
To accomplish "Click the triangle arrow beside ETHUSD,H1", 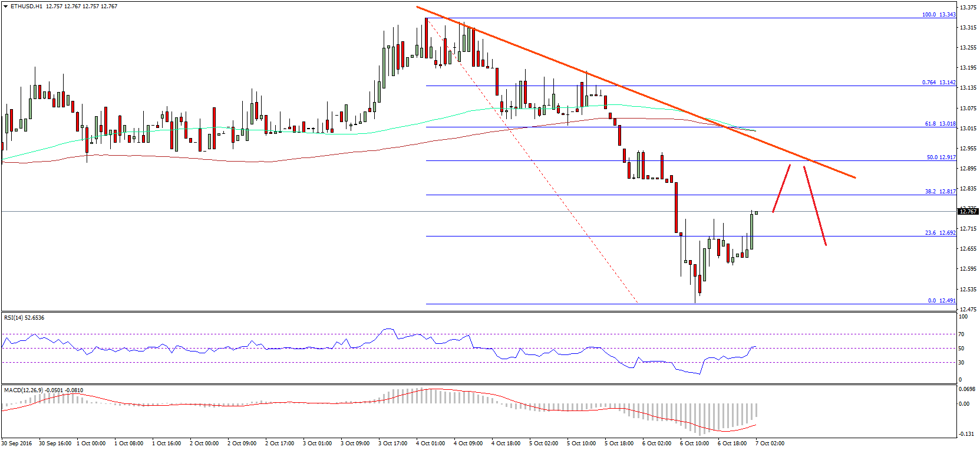I will (6, 6).
